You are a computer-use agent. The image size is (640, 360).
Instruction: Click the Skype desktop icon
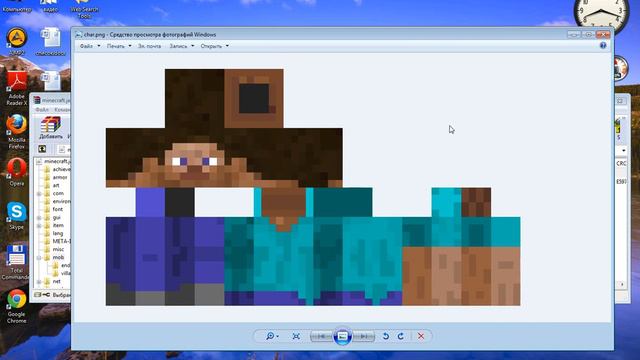coord(16,216)
